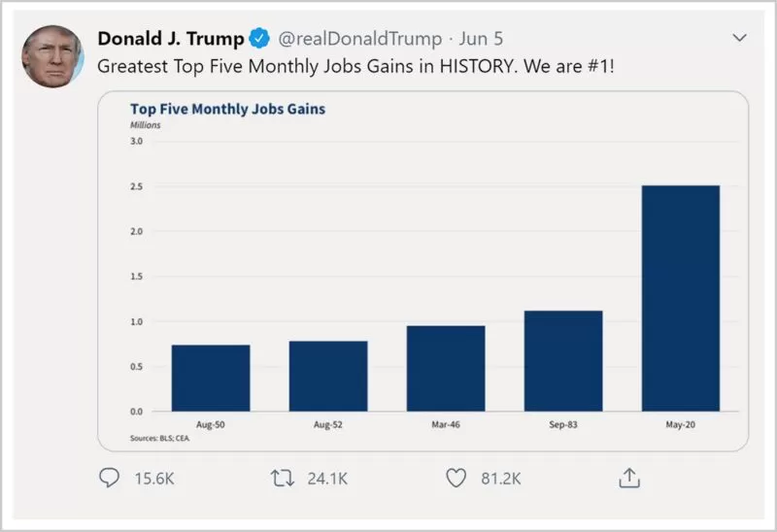Select the May-20 bar in chart
This screenshot has height=532, width=777.
681,298
